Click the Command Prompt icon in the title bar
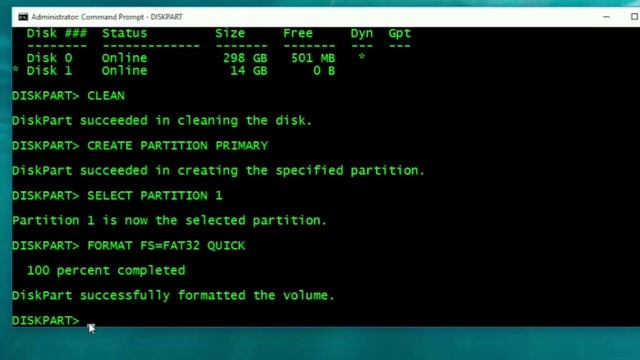 coord(23,17)
